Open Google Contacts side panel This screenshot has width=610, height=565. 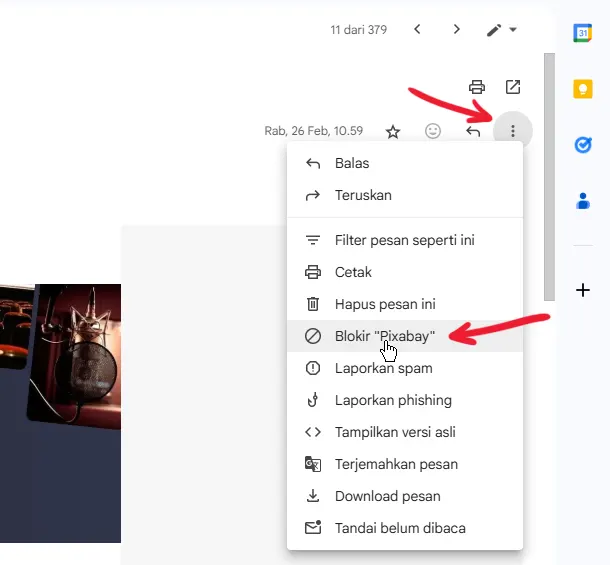[583, 201]
